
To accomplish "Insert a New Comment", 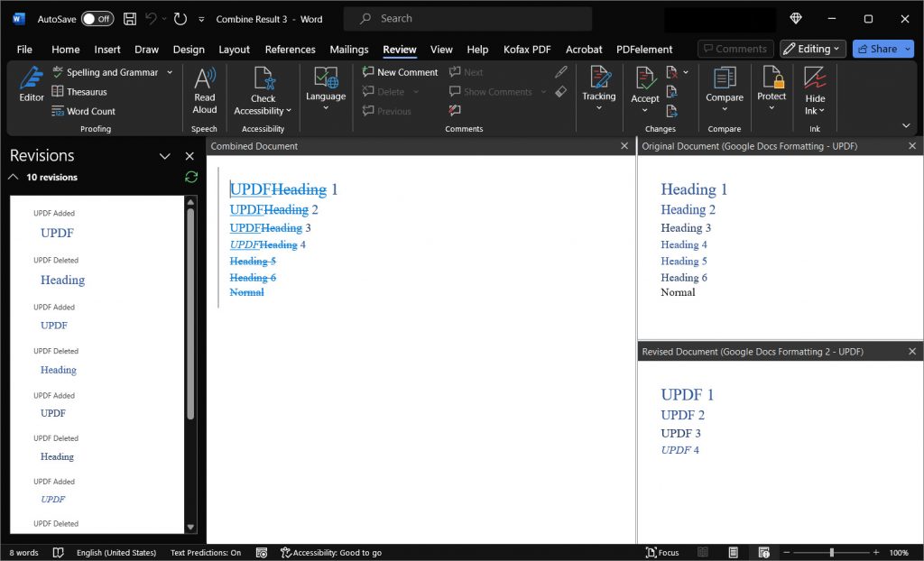I will click(400, 72).
